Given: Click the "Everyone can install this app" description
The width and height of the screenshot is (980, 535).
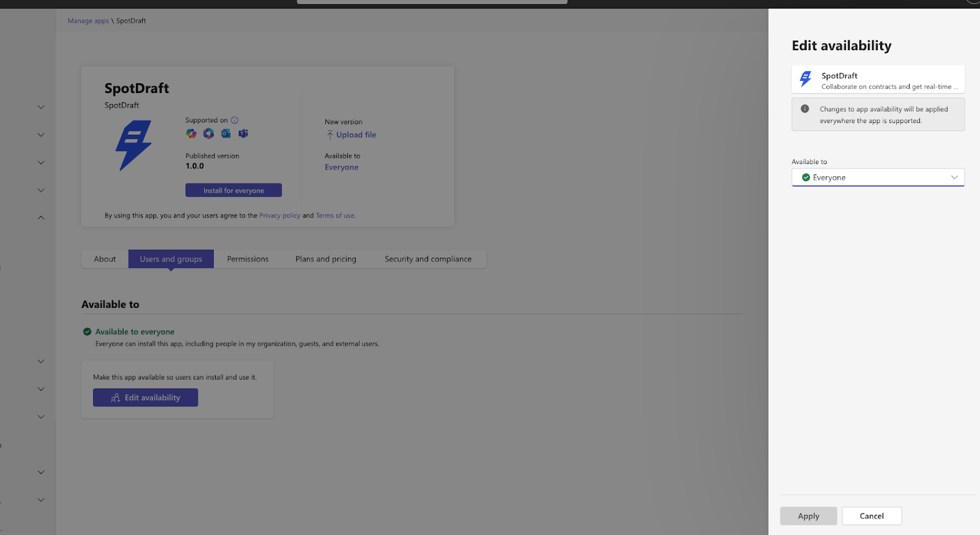Looking at the screenshot, I should [237, 344].
